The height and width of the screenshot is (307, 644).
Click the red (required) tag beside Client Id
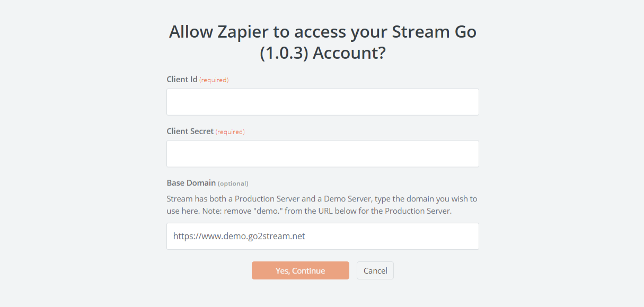point(214,80)
